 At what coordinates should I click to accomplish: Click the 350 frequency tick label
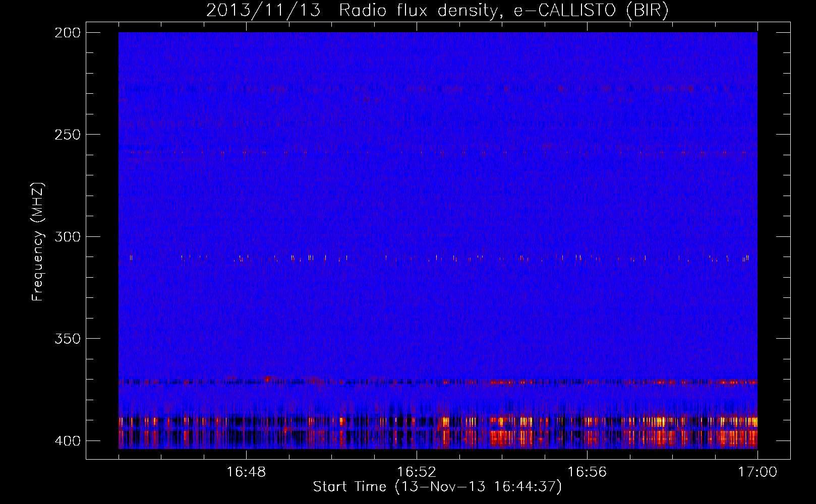pyautogui.click(x=68, y=339)
